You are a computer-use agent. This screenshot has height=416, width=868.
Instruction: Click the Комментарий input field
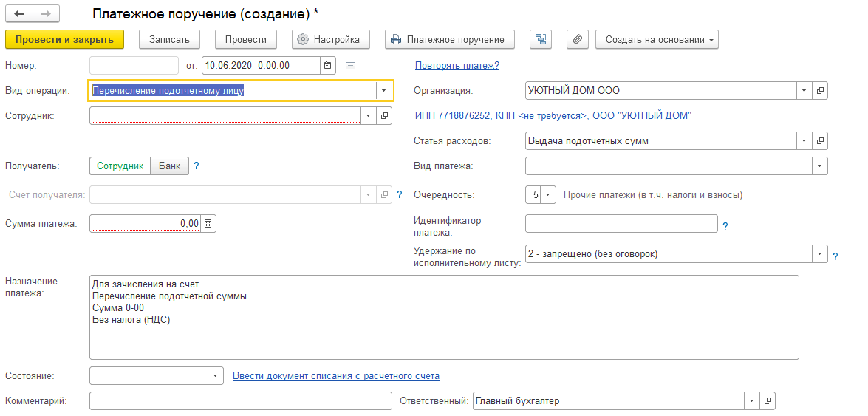pyautogui.click(x=241, y=400)
